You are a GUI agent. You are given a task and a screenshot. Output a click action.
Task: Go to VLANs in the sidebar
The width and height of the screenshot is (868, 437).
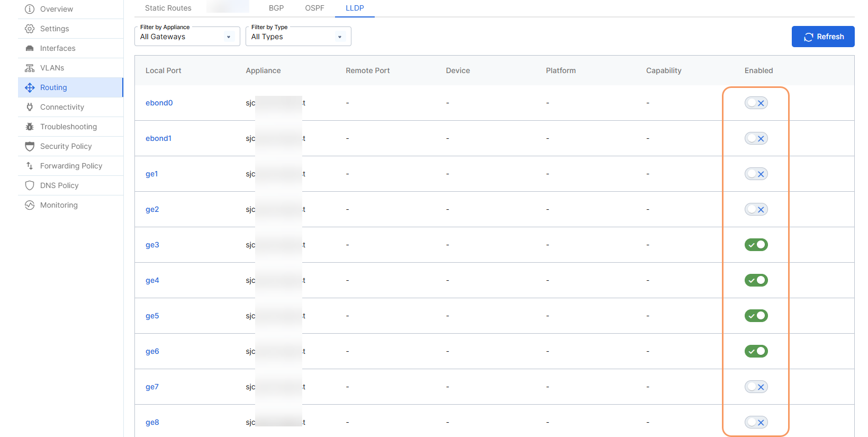pos(70,68)
